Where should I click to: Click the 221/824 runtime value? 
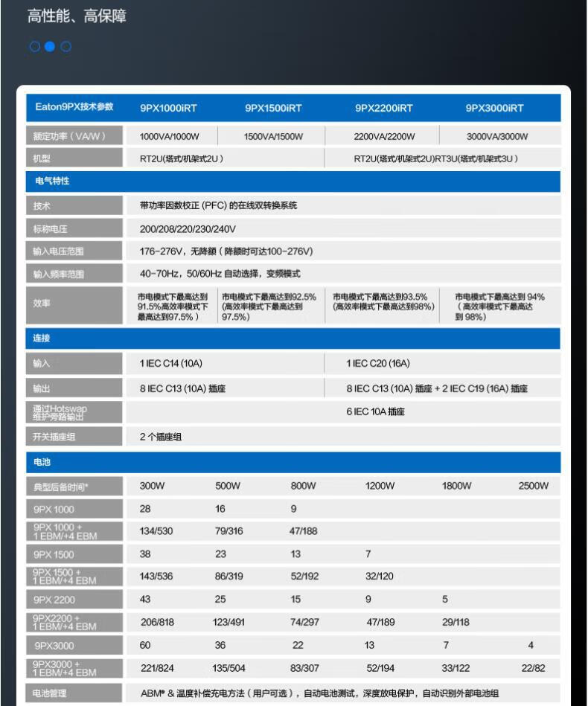tap(157, 668)
